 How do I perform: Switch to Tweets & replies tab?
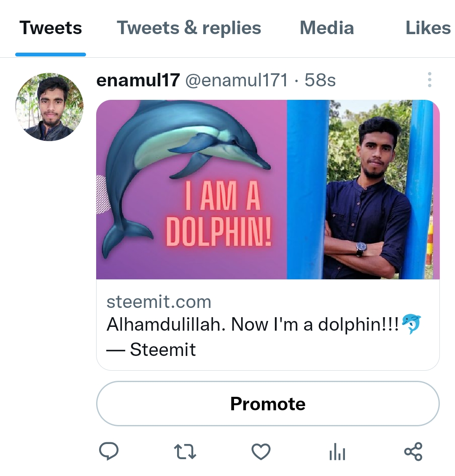(189, 28)
